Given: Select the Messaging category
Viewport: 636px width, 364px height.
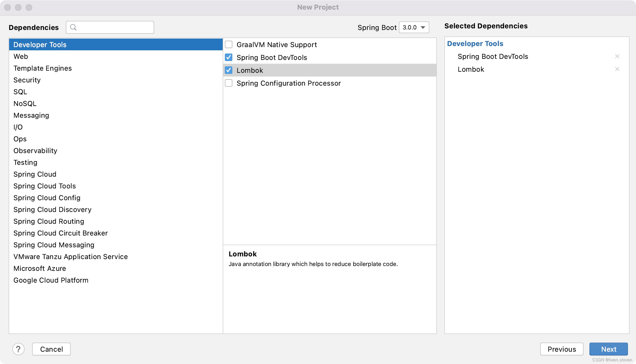Looking at the screenshot, I should [x=116, y=115].
